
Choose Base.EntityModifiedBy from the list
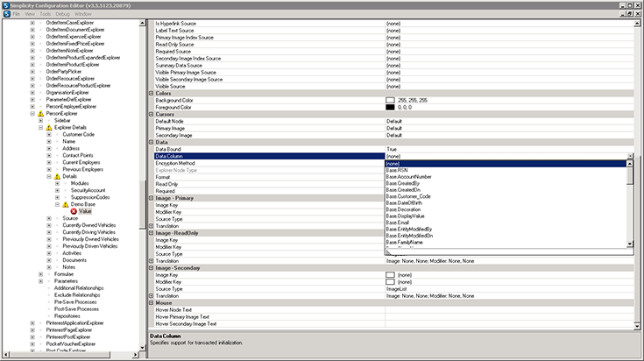tap(506, 230)
